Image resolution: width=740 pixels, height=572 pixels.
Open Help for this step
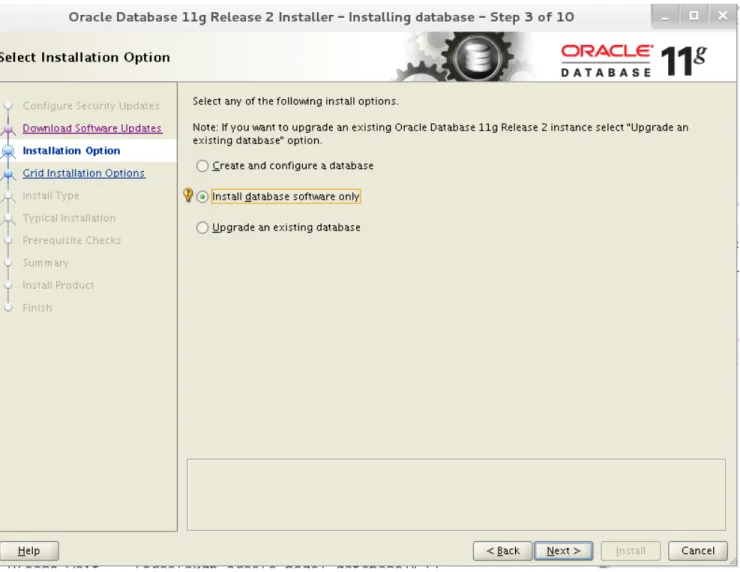tap(29, 551)
